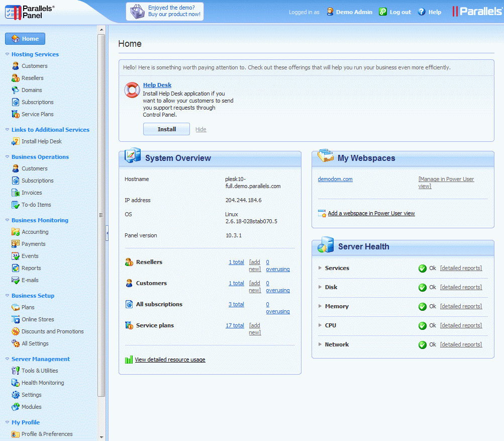Click the sidebar scrollbar down arrow
Viewport: 504px width, 441px height.
click(102, 437)
